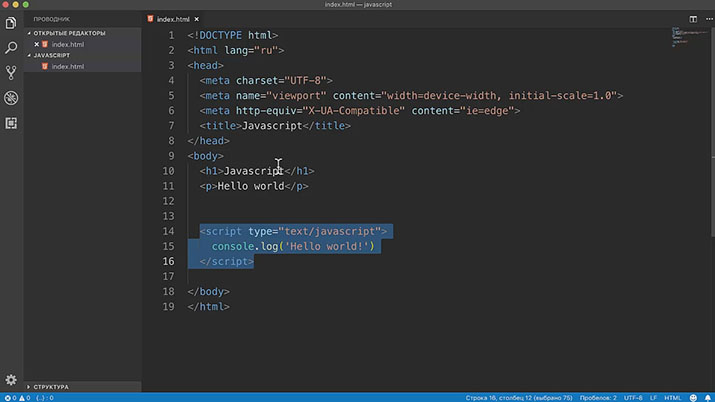This screenshot has width=715, height=402.
Task: Click the charset="UTF-8" meta line
Action: coord(266,81)
